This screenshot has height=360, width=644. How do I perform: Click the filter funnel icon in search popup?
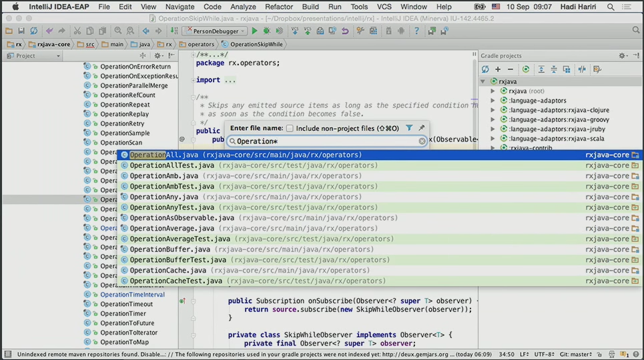pyautogui.click(x=409, y=128)
